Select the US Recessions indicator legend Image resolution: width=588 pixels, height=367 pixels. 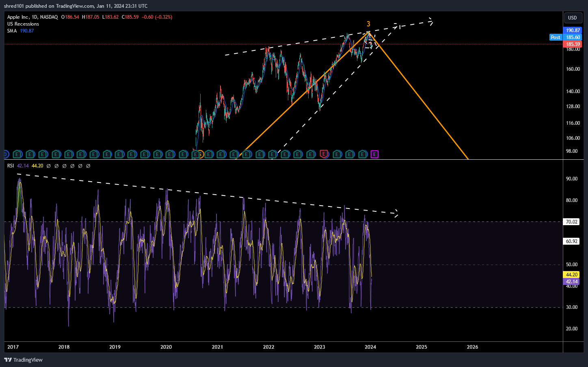23,24
